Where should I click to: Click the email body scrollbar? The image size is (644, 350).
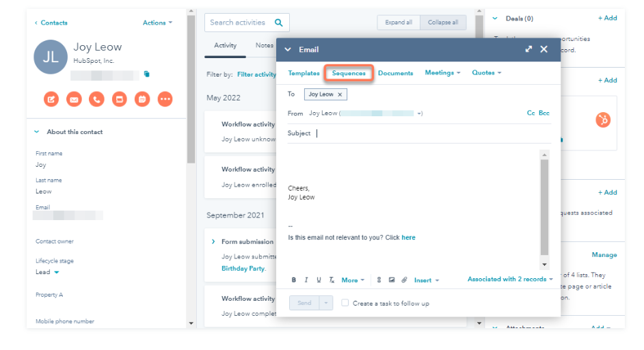click(545, 207)
